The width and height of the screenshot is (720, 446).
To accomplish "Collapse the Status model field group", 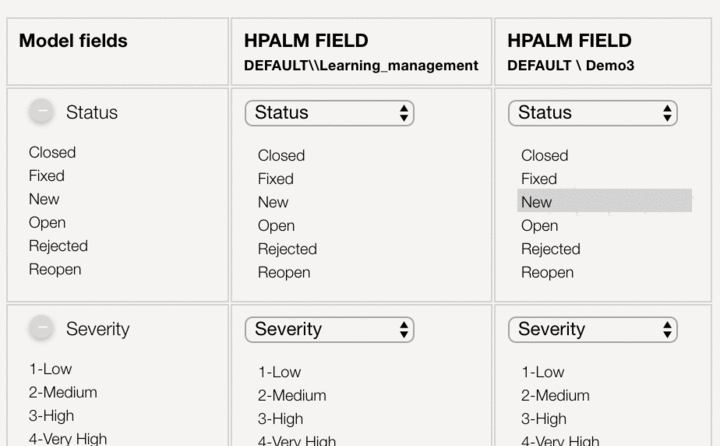I will click(x=41, y=113).
